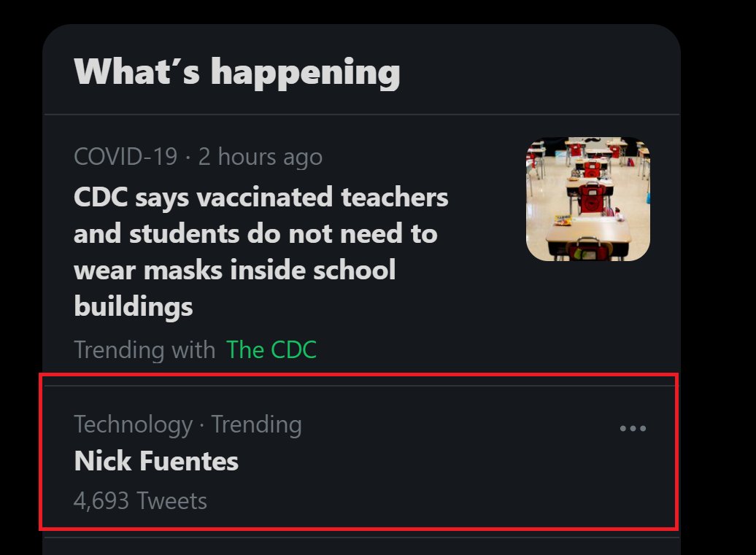The height and width of the screenshot is (555, 756).
Task: Click the word 'happening' in the panel title
Action: (x=306, y=72)
